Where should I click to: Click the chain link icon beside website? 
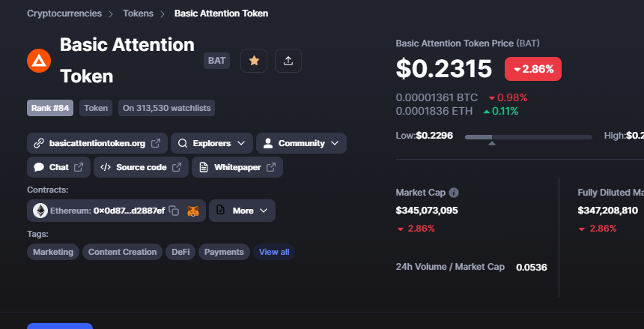(39, 143)
